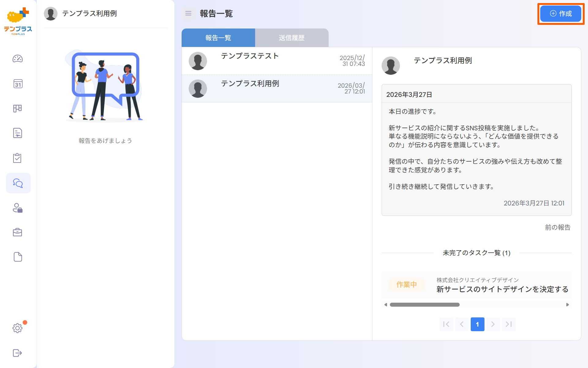Open the settings gear icon
Image resolution: width=588 pixels, height=368 pixels.
coord(17,328)
